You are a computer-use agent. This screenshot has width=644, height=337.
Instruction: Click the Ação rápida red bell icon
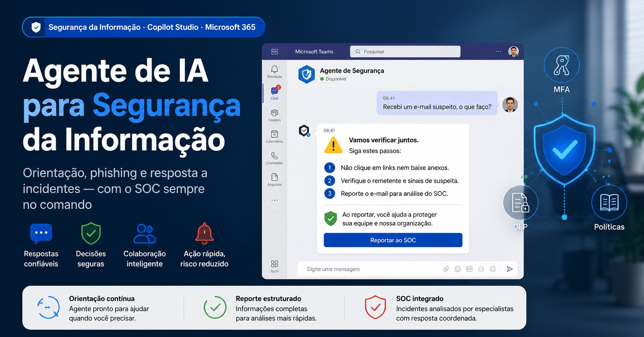coord(204,233)
